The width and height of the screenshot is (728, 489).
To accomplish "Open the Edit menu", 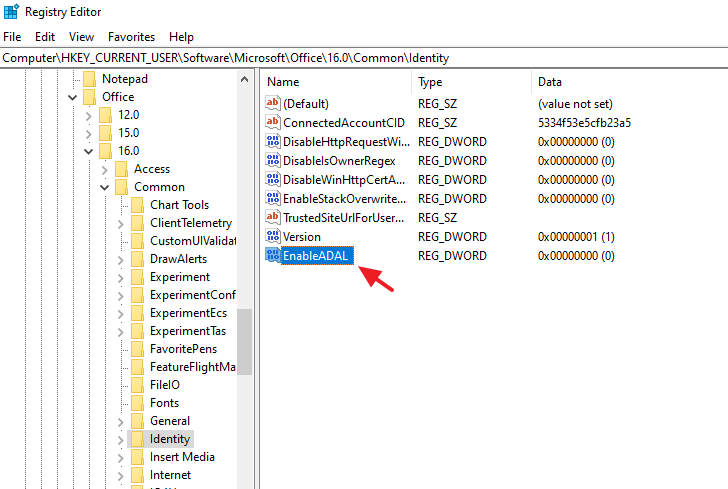I will [x=45, y=37].
